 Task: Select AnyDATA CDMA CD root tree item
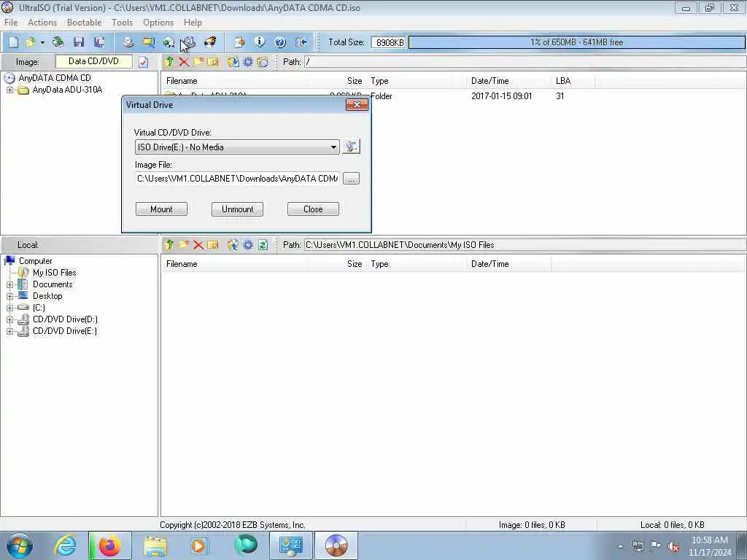point(55,77)
